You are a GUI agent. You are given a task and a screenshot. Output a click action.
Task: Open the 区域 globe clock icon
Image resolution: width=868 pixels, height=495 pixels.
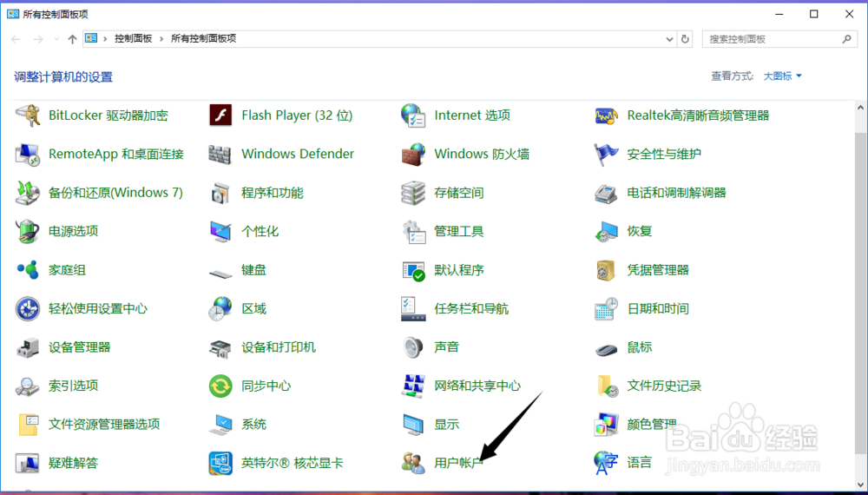point(220,309)
